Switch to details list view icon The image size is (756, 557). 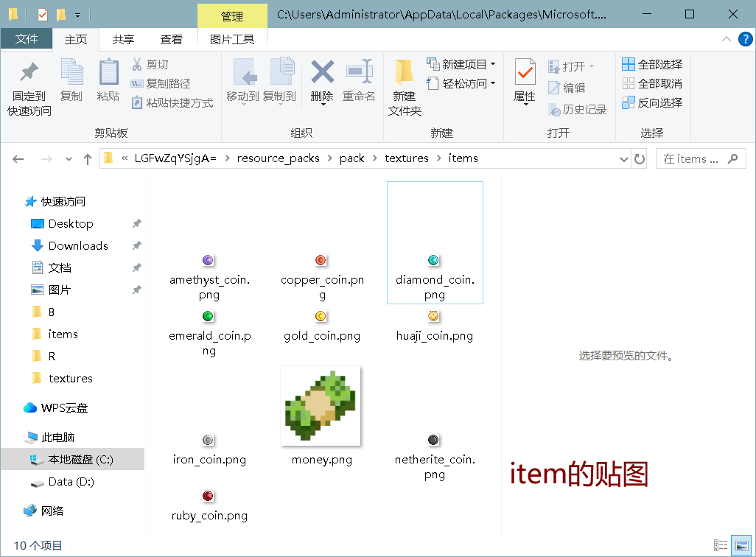(x=721, y=545)
